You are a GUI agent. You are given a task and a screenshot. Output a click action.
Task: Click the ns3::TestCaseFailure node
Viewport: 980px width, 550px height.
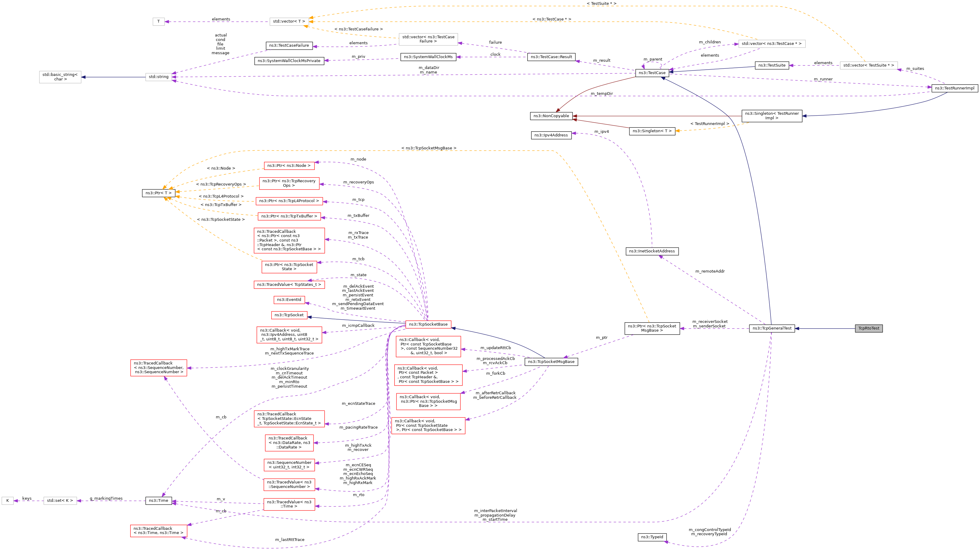289,45
